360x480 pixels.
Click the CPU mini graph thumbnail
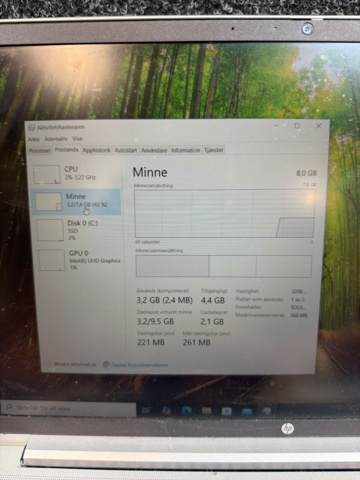point(47,174)
